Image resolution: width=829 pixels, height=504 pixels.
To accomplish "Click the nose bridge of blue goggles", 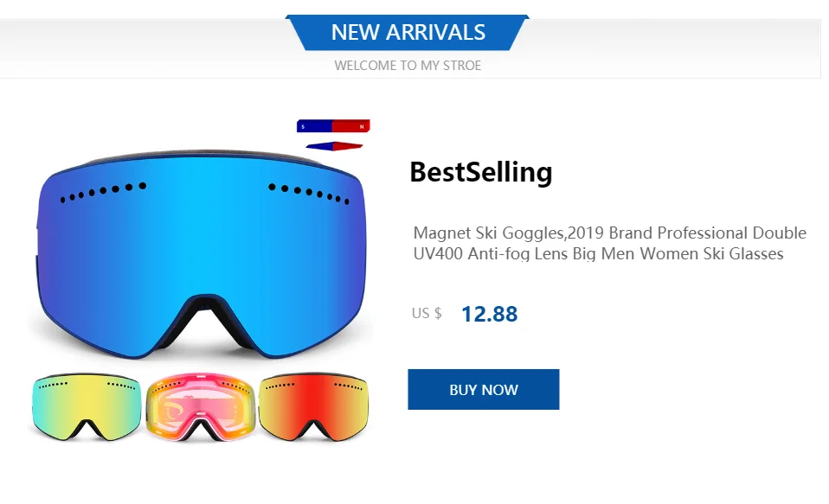I will coord(202,322).
